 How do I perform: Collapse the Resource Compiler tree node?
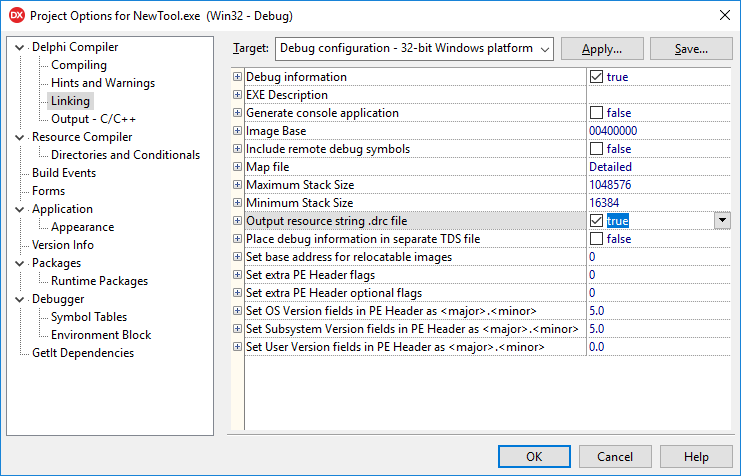pyautogui.click(x=19, y=137)
